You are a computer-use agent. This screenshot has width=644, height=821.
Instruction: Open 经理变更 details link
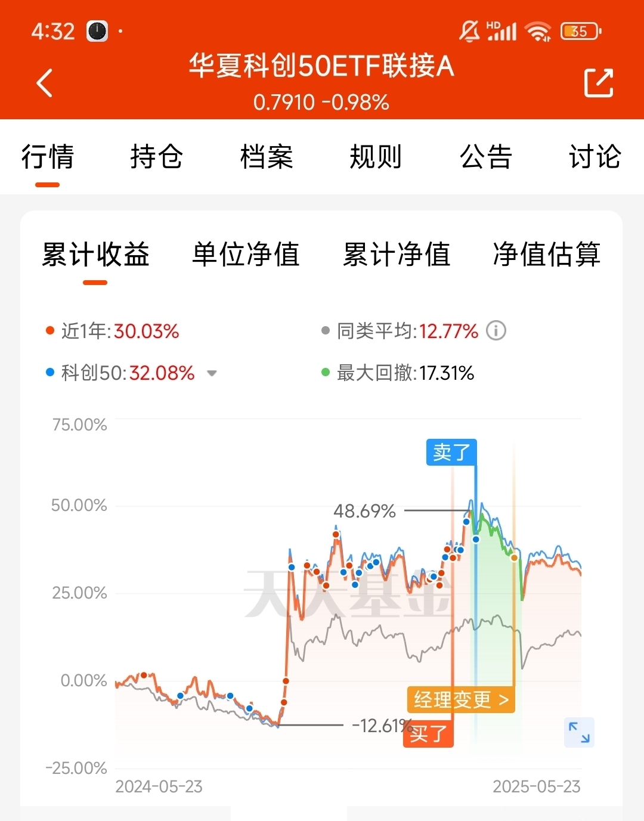(x=461, y=699)
